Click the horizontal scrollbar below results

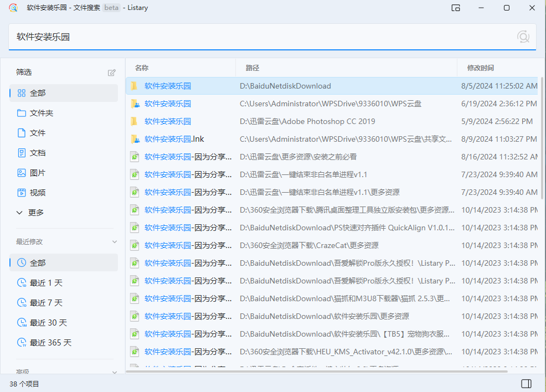[317, 372]
